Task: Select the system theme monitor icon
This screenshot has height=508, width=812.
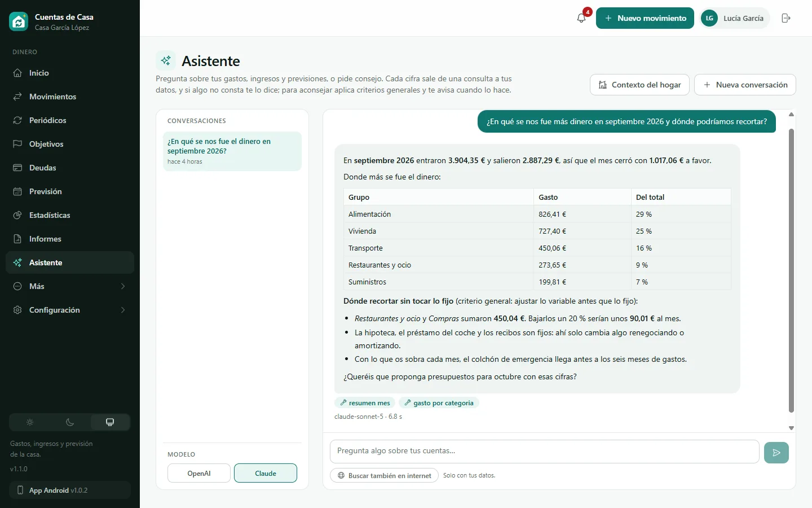Action: pyautogui.click(x=110, y=422)
